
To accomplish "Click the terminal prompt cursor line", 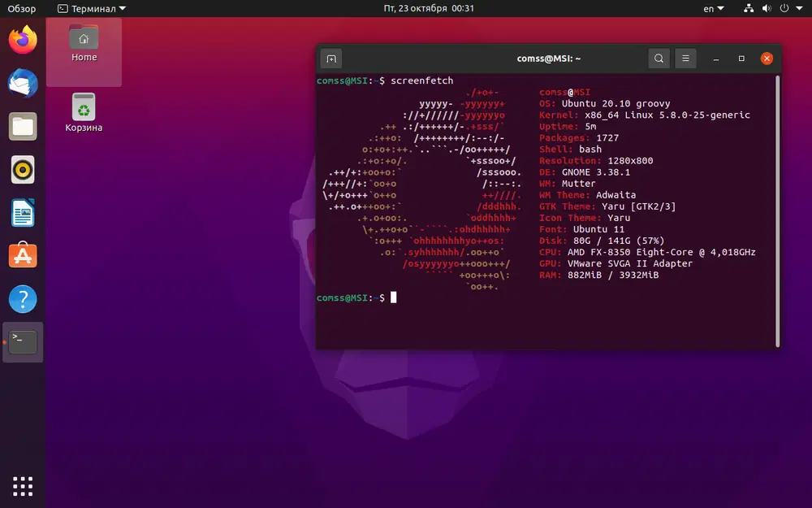I will pyautogui.click(x=356, y=297).
